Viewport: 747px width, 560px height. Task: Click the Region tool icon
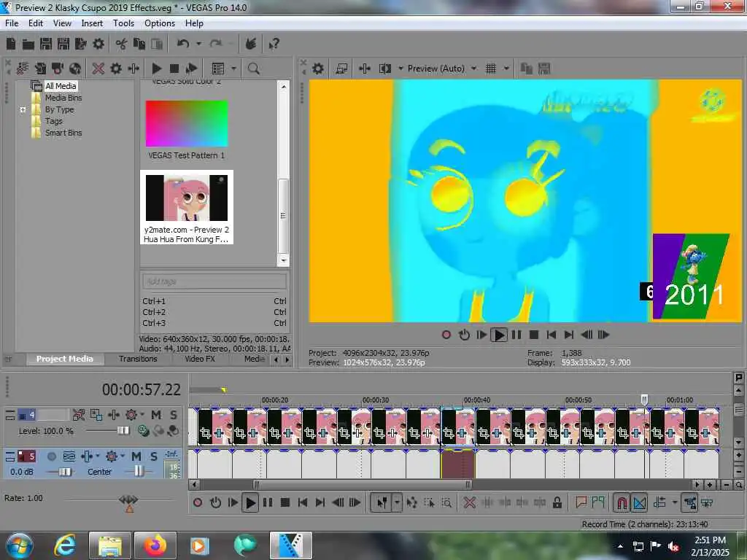tap(598, 502)
